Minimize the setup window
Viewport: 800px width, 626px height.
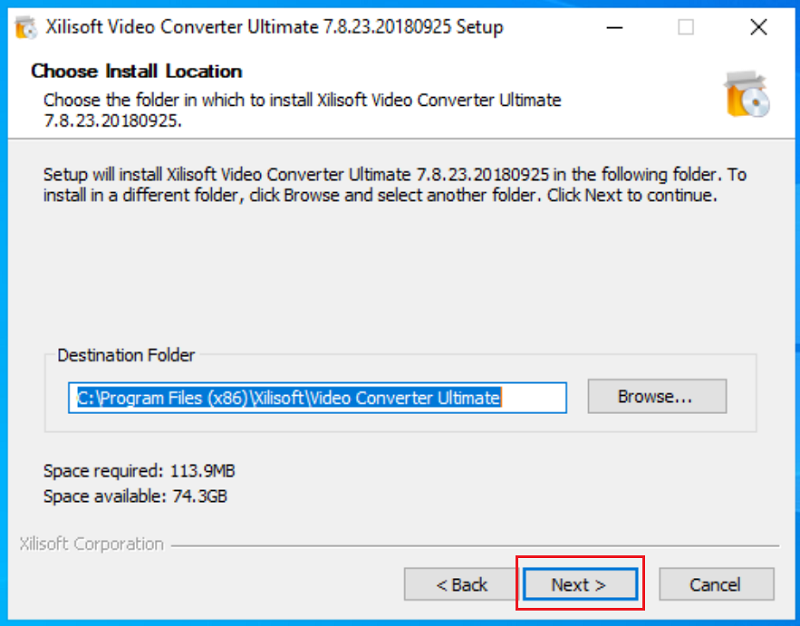point(614,27)
